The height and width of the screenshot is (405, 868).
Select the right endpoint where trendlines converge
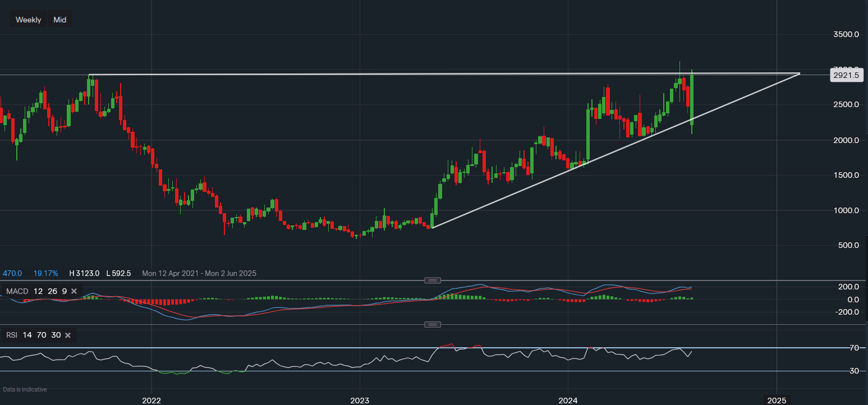(799, 73)
